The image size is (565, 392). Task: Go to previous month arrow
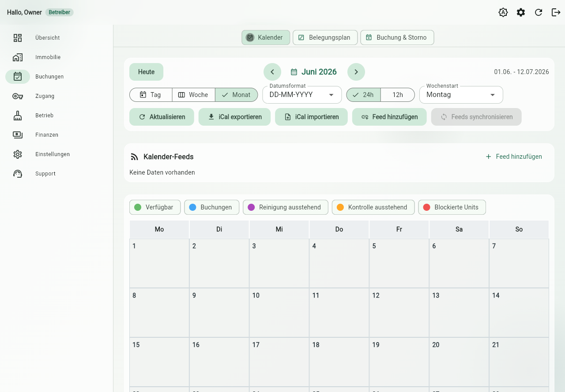pos(272,72)
